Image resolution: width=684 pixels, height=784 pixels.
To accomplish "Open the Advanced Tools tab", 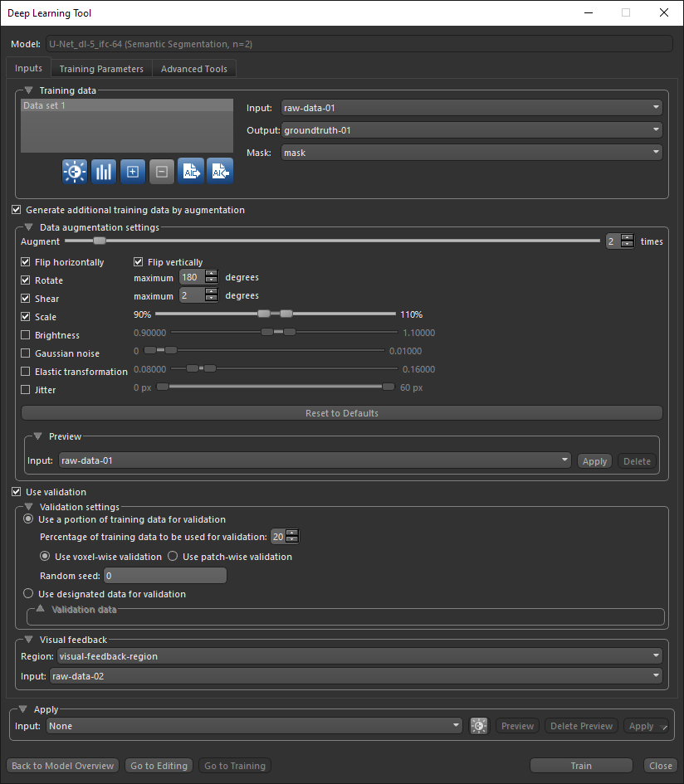I will tap(194, 69).
